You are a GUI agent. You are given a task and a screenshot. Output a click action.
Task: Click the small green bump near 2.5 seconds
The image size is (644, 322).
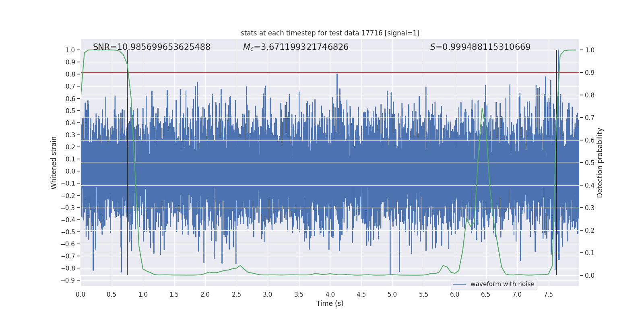tap(240, 266)
